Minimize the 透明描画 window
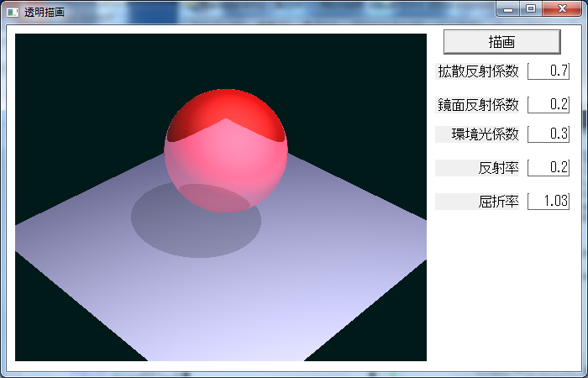 point(508,9)
